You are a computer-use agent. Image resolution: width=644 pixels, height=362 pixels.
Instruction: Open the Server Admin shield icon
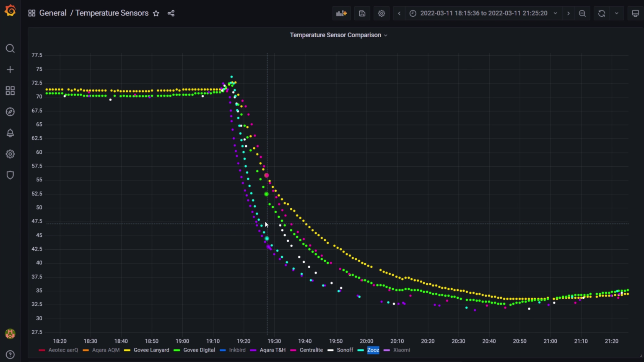click(10, 175)
